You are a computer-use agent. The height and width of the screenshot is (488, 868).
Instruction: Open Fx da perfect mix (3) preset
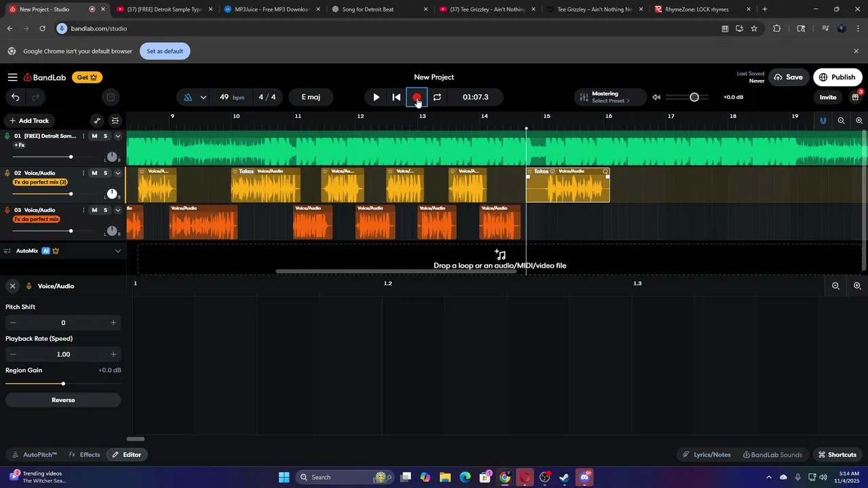(41, 182)
